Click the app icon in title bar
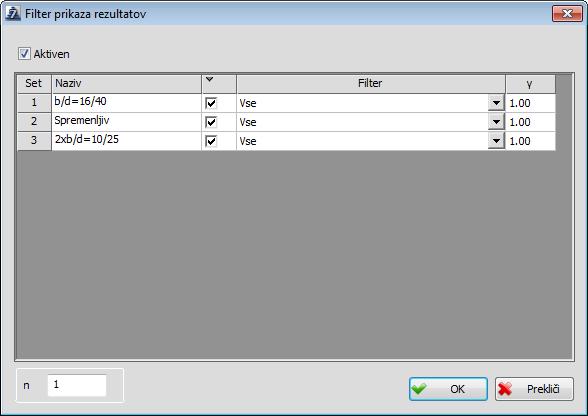Viewport: 588px width, 416px height. pos(13,14)
